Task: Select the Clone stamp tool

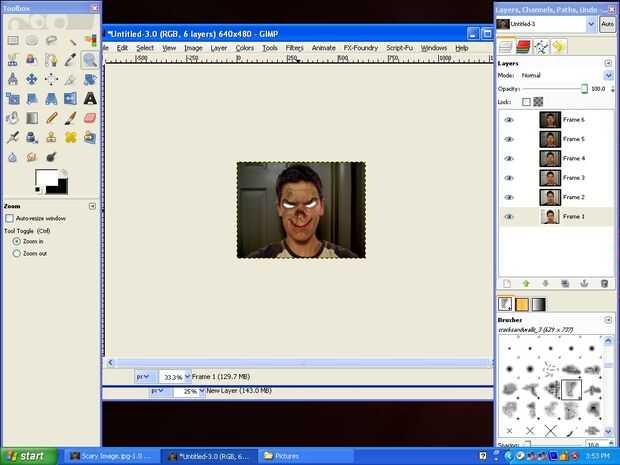Action: [x=51, y=137]
